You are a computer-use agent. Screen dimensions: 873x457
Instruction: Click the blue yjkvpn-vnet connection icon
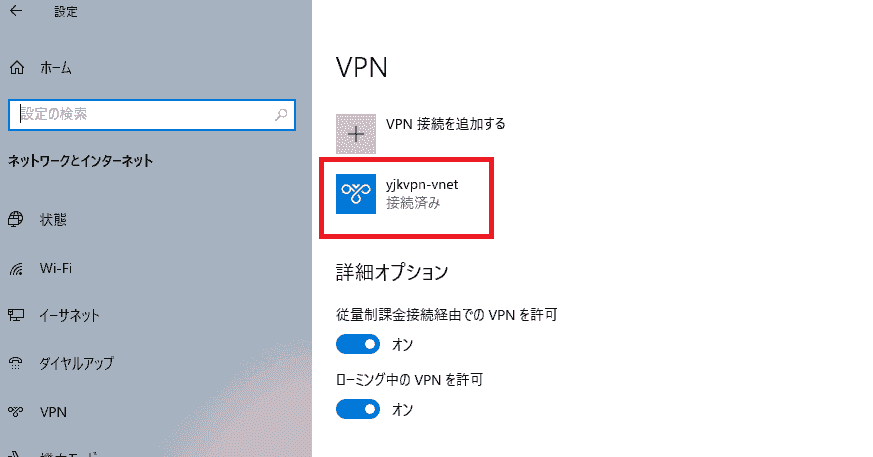(356, 194)
